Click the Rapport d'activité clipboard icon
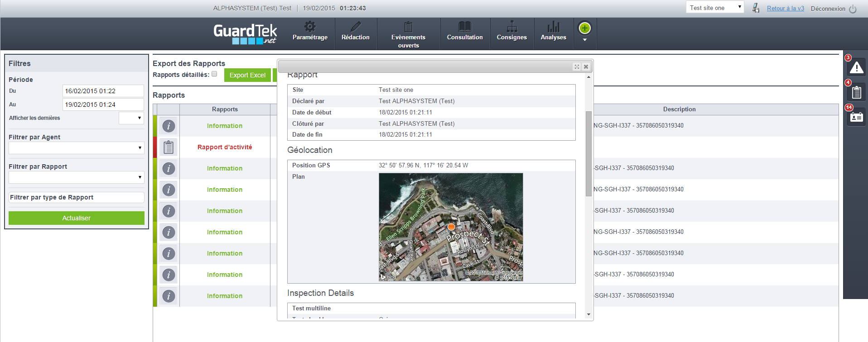Image resolution: width=868 pixels, height=342 pixels. click(169, 147)
